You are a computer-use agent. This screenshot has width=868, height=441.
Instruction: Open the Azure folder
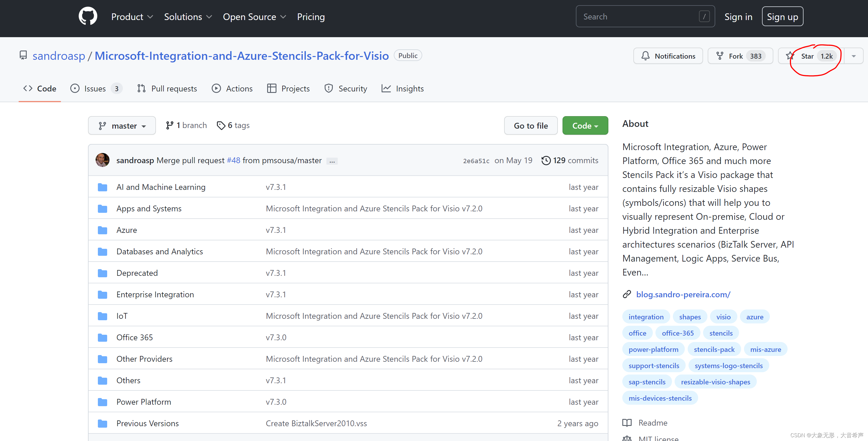tap(126, 230)
